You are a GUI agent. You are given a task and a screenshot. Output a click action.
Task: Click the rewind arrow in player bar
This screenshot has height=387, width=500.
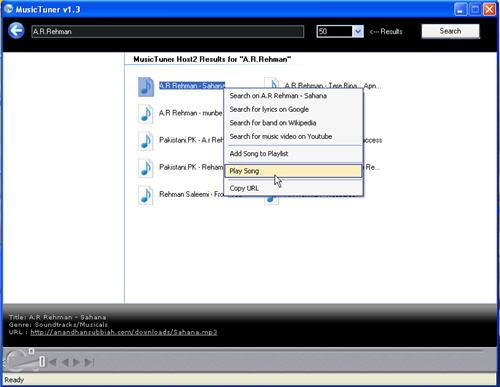coord(65,362)
